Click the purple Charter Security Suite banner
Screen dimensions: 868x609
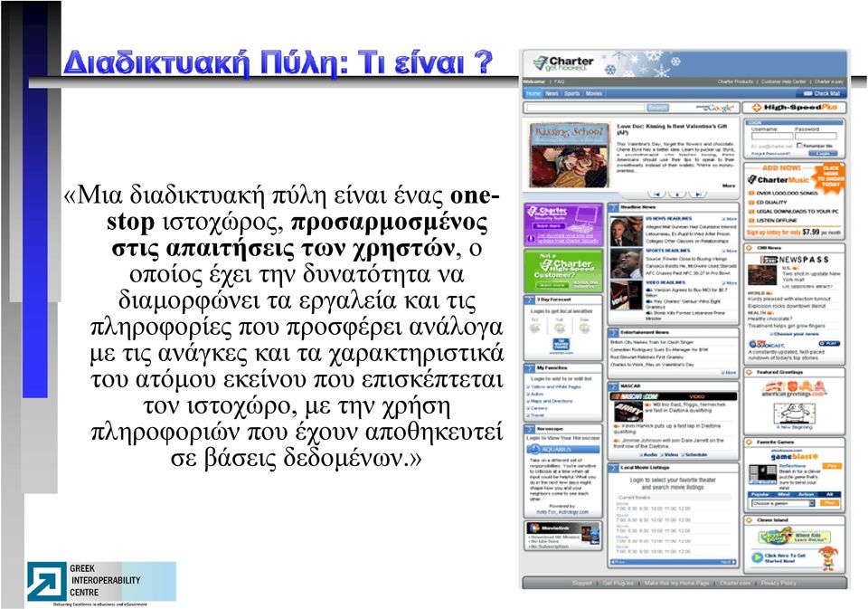(563, 224)
